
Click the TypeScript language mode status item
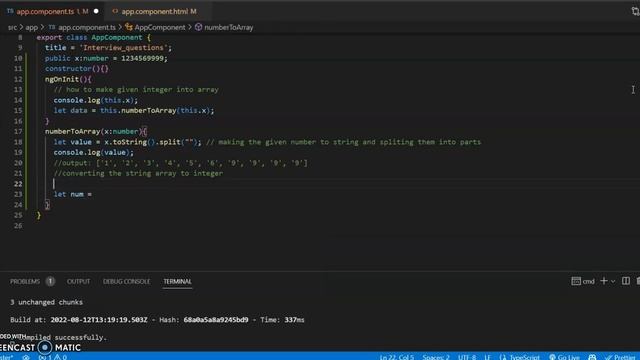click(519, 357)
